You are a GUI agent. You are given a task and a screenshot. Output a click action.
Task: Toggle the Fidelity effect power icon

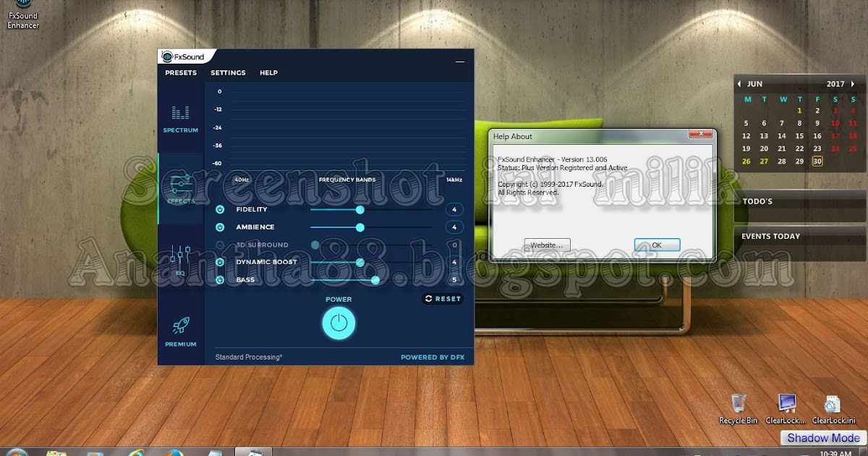(x=220, y=209)
